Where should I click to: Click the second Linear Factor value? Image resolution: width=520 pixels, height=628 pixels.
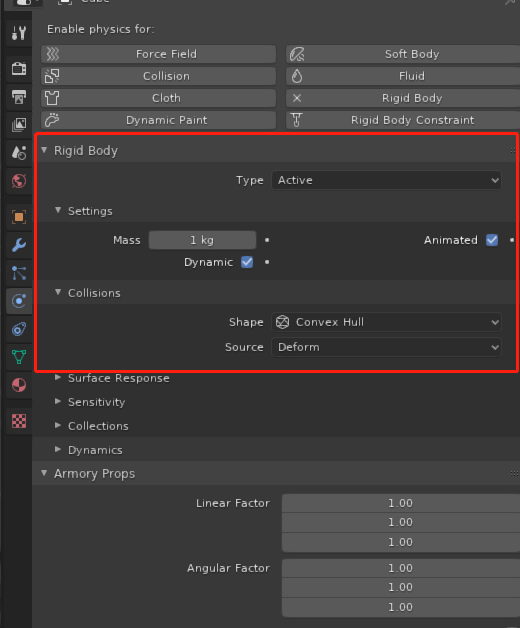pyautogui.click(x=401, y=523)
